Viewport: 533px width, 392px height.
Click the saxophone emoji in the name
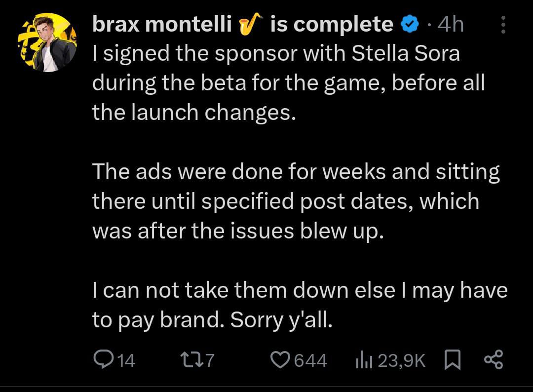[x=251, y=24]
